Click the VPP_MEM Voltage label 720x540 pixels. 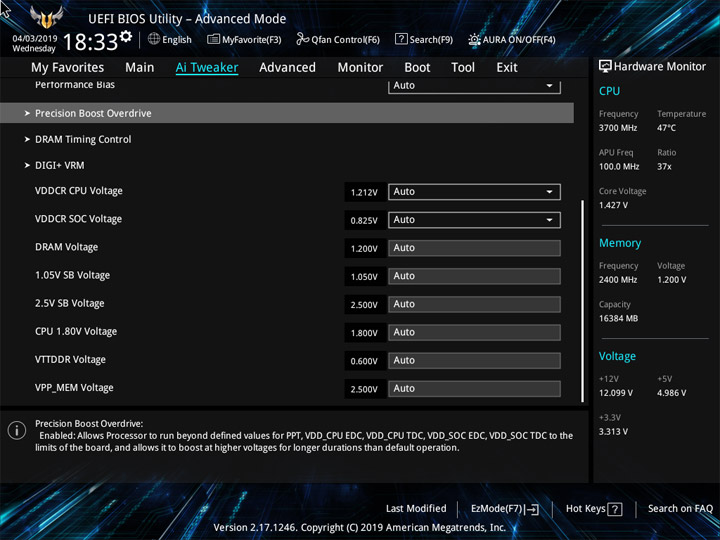(x=74, y=388)
